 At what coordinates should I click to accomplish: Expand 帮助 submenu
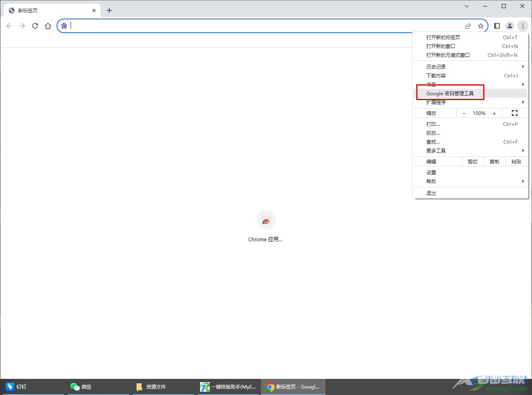[x=471, y=182]
